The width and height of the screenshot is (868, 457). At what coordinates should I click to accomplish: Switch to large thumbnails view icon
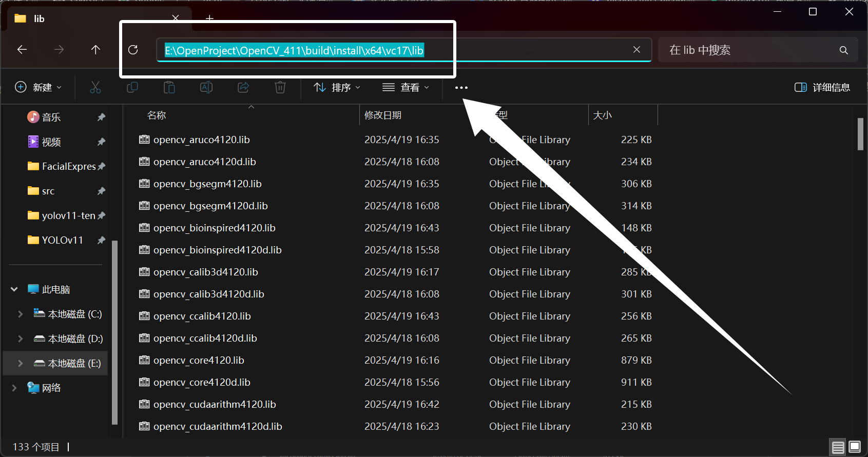[x=855, y=447]
